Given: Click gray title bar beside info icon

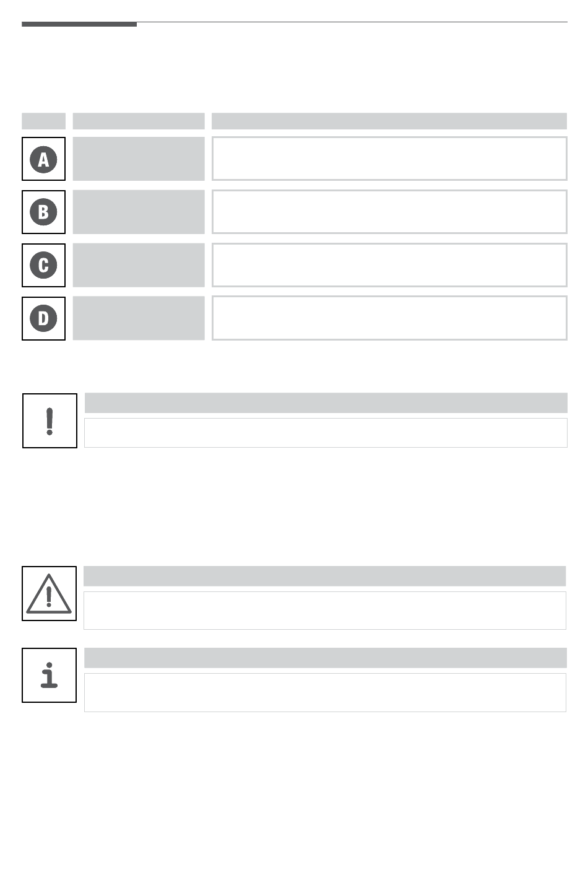Looking at the screenshot, I should (326, 658).
